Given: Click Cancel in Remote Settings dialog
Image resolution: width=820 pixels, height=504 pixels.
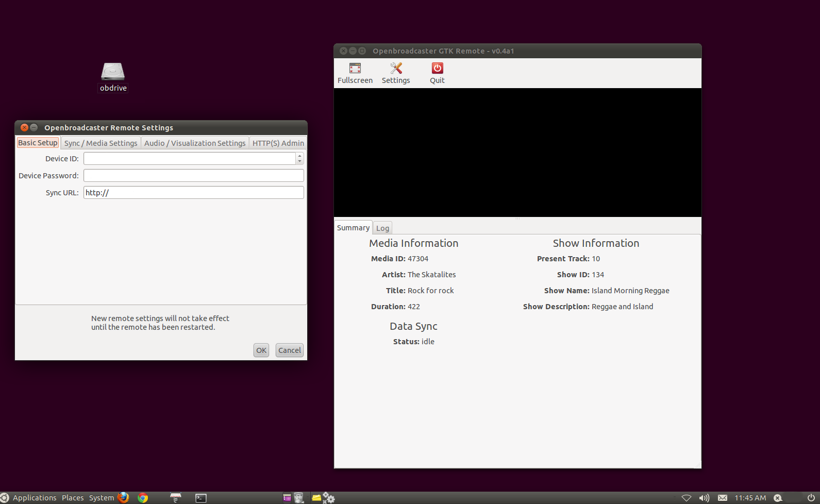Looking at the screenshot, I should tap(290, 350).
